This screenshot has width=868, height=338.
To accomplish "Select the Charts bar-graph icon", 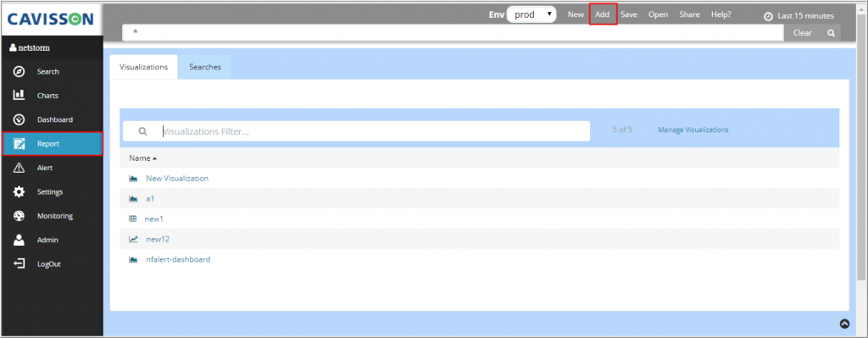I will pos(19,95).
